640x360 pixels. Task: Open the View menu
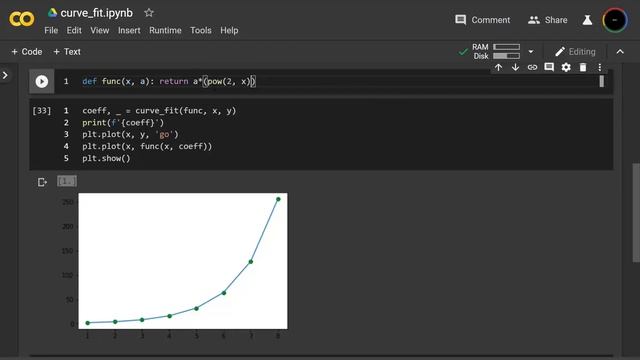pyautogui.click(x=100, y=30)
